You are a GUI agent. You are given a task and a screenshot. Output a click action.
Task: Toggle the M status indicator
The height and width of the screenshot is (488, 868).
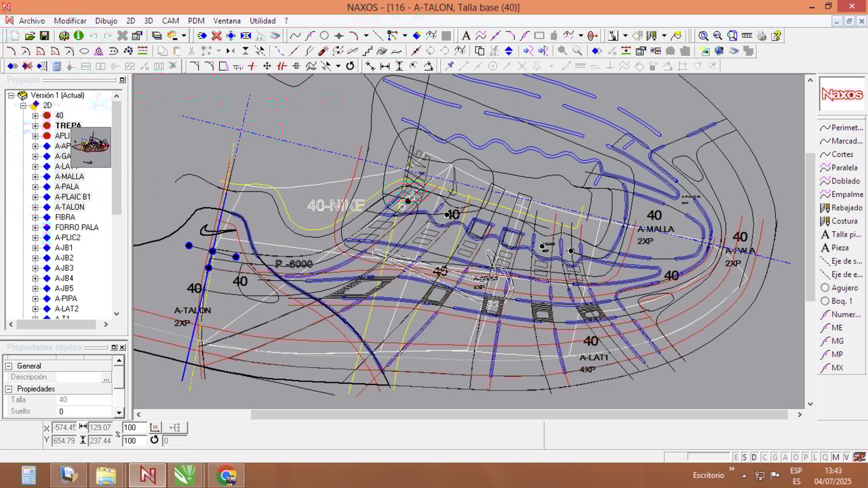836,457
